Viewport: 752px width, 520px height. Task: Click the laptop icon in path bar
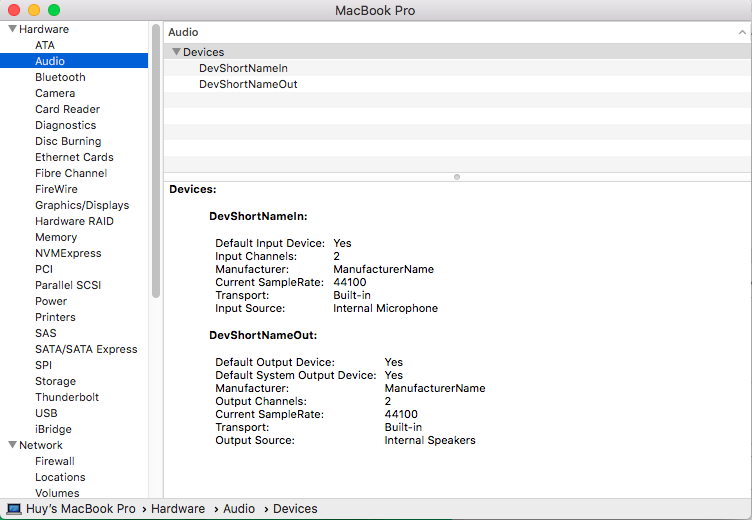pos(14,509)
